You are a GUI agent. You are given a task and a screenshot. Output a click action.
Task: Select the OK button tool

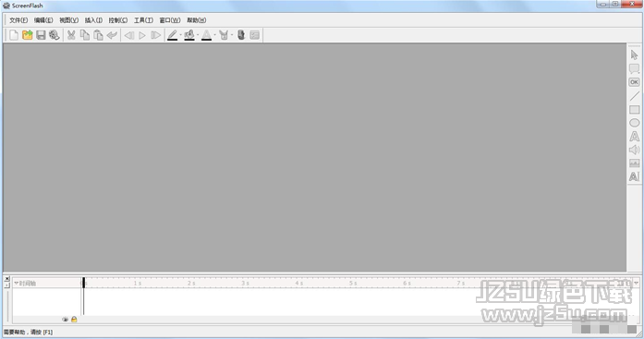(634, 82)
